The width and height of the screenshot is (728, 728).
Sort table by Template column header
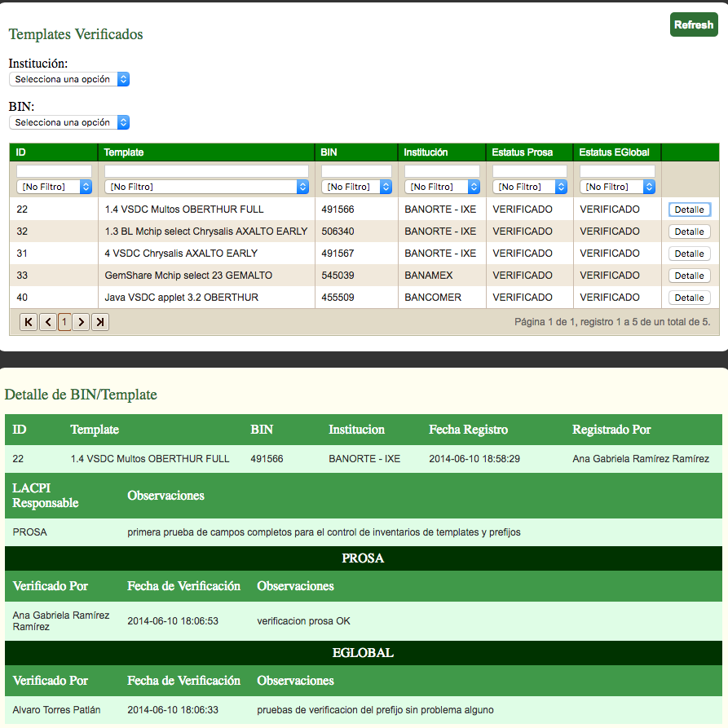(x=124, y=152)
